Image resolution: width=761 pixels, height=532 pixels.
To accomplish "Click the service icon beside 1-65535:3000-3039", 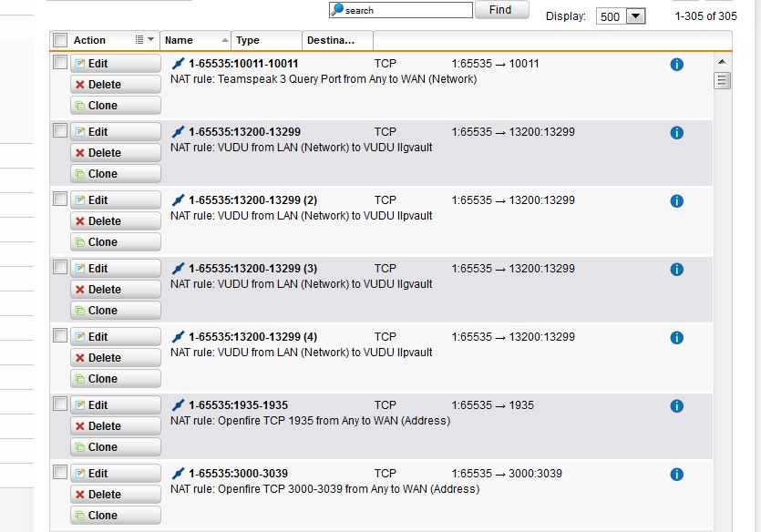I will [x=178, y=474].
